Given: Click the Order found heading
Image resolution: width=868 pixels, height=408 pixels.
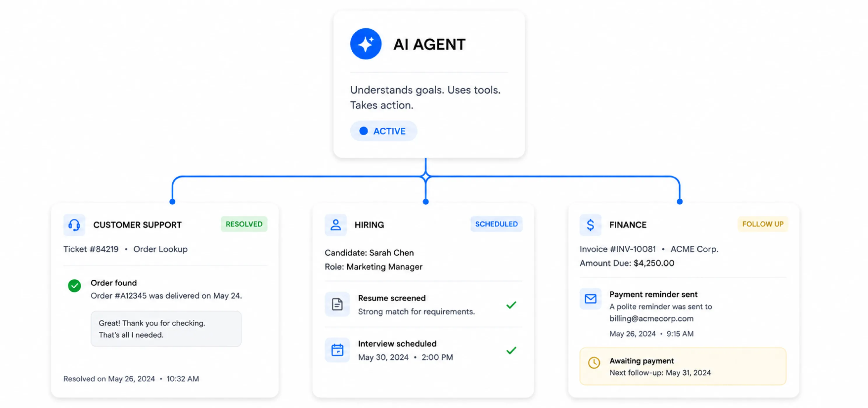Looking at the screenshot, I should (113, 282).
